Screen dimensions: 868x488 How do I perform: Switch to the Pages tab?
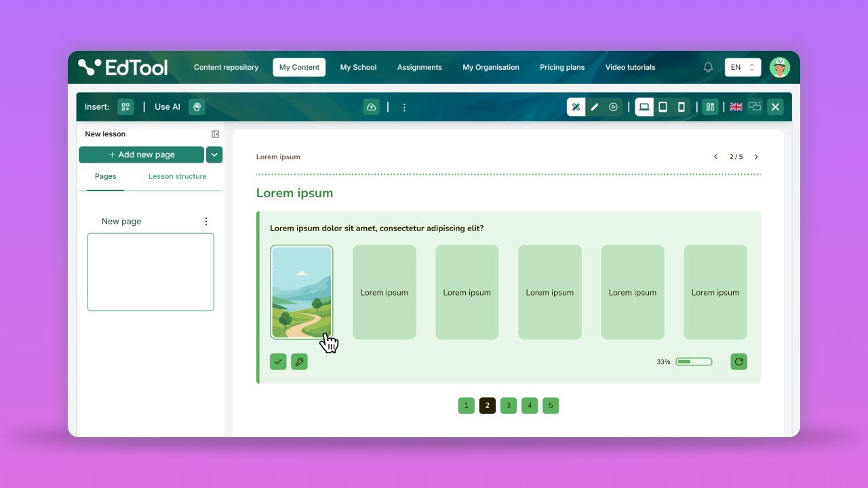[105, 177]
